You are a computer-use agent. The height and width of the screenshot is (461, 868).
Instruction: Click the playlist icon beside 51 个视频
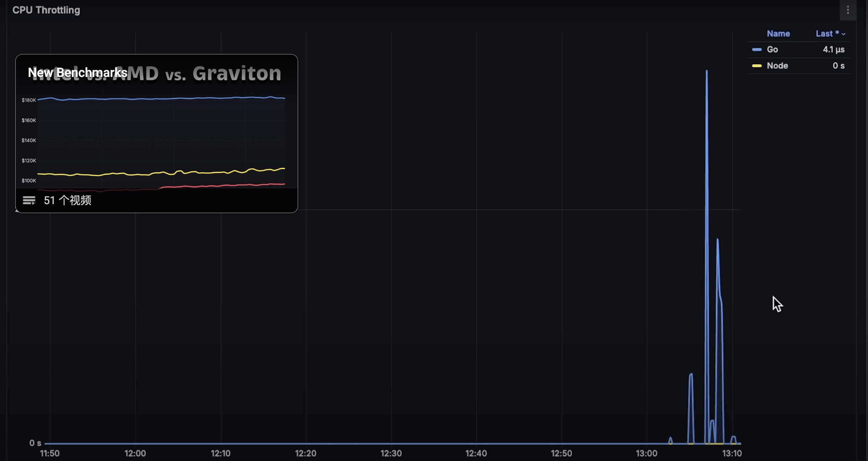point(29,200)
